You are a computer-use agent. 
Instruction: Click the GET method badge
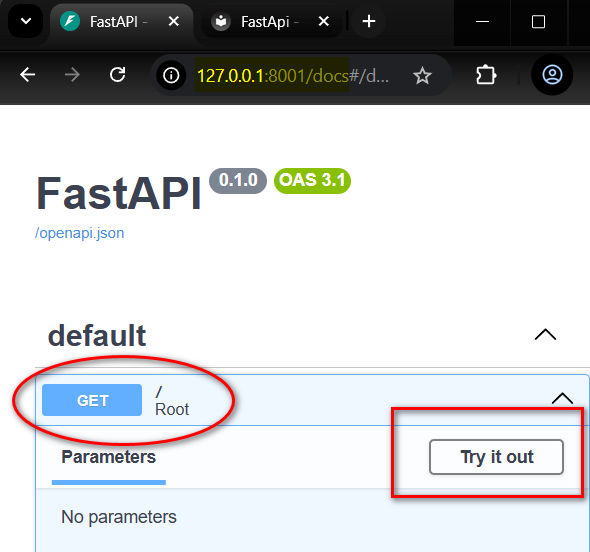pyautogui.click(x=92, y=400)
